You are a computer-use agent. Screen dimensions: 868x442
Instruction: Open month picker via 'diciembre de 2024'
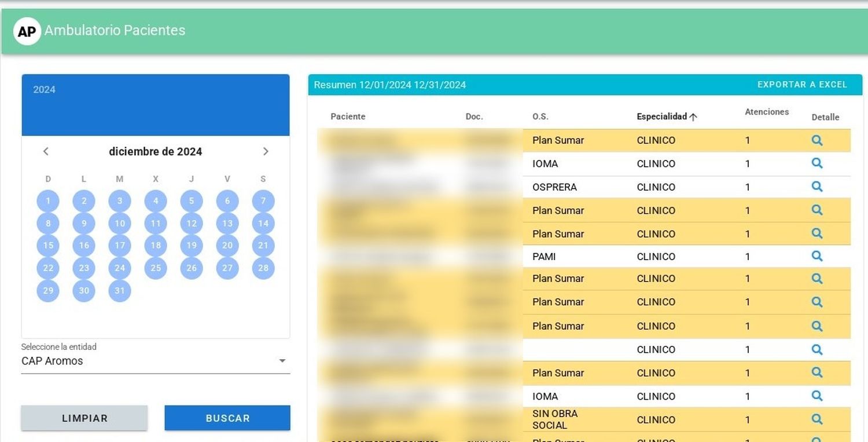pos(155,152)
